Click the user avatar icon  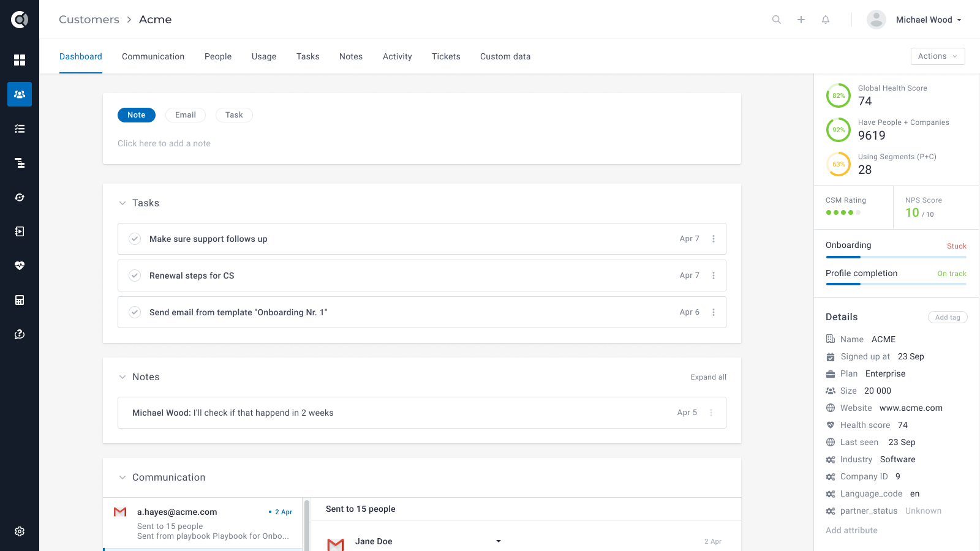[x=876, y=20]
